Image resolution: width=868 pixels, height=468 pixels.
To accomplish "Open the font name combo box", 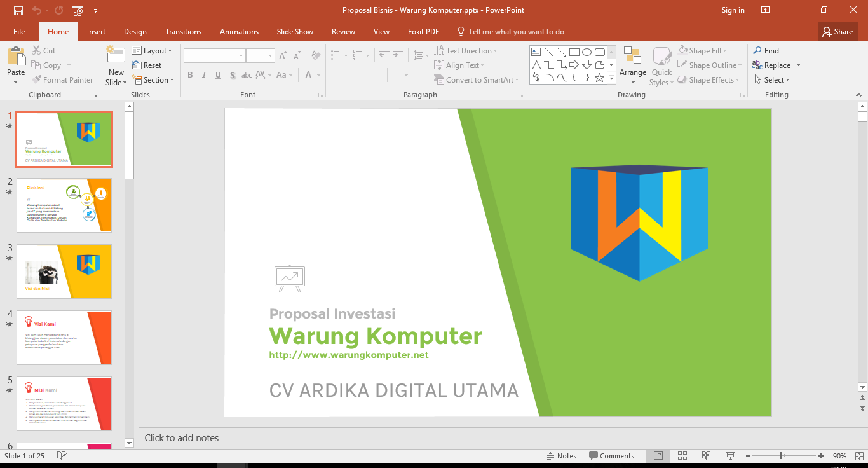I will (215, 56).
